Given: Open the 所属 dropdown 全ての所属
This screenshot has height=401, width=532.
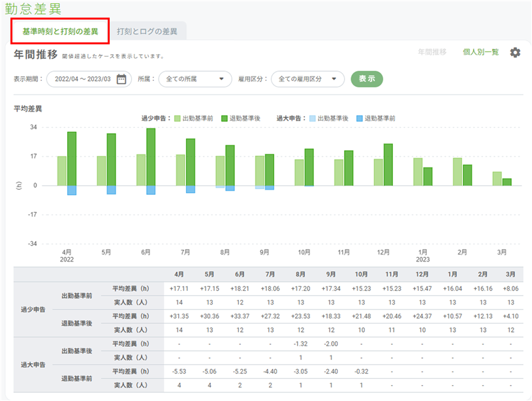Looking at the screenshot, I should [x=195, y=79].
